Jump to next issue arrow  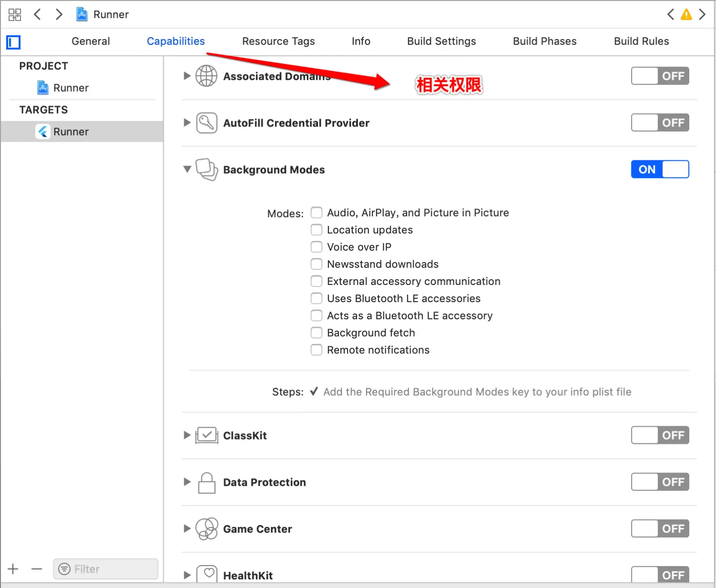point(702,14)
